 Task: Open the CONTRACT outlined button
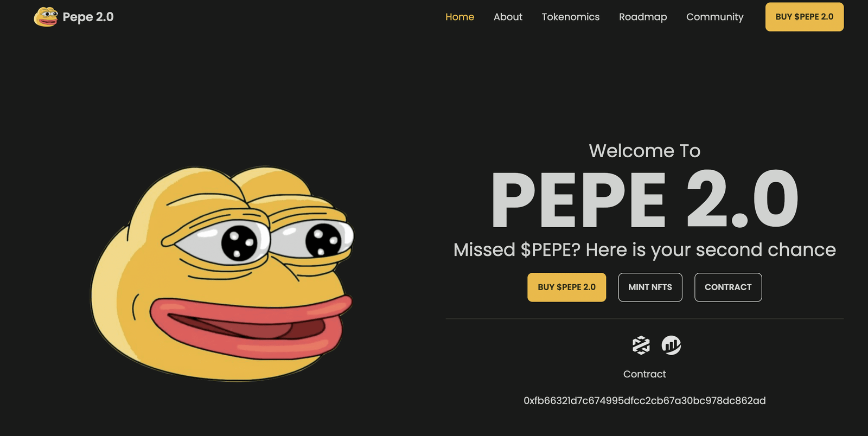[728, 287]
